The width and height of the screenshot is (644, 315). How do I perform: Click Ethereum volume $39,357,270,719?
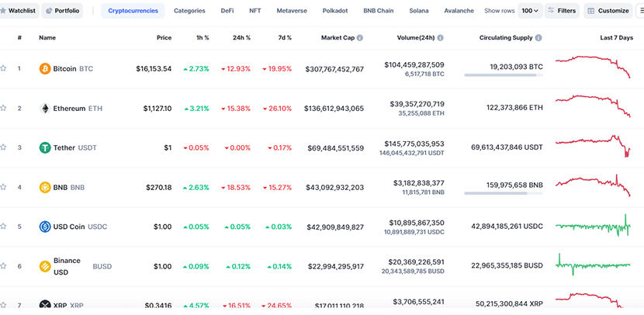[417, 104]
